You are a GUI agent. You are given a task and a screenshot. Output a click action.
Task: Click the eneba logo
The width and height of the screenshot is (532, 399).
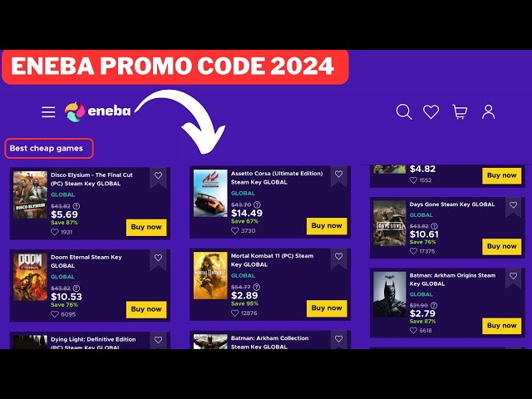(98, 111)
